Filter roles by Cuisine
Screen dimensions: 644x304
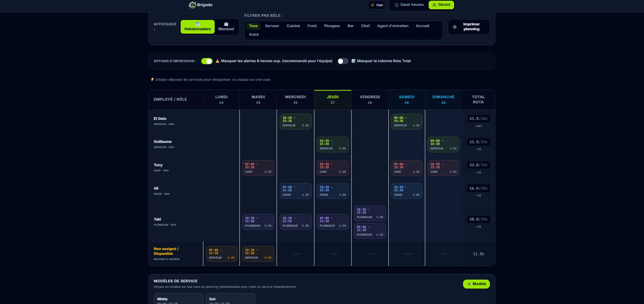293,26
